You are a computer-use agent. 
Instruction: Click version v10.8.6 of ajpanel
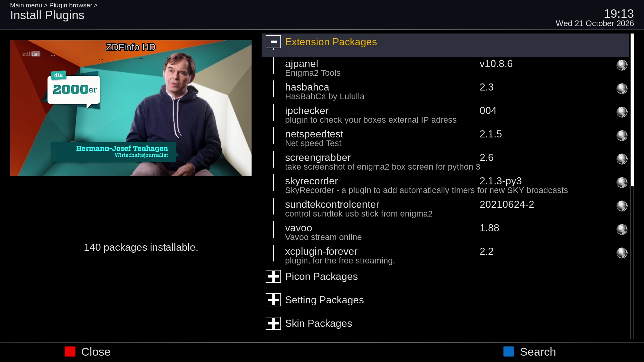point(496,64)
